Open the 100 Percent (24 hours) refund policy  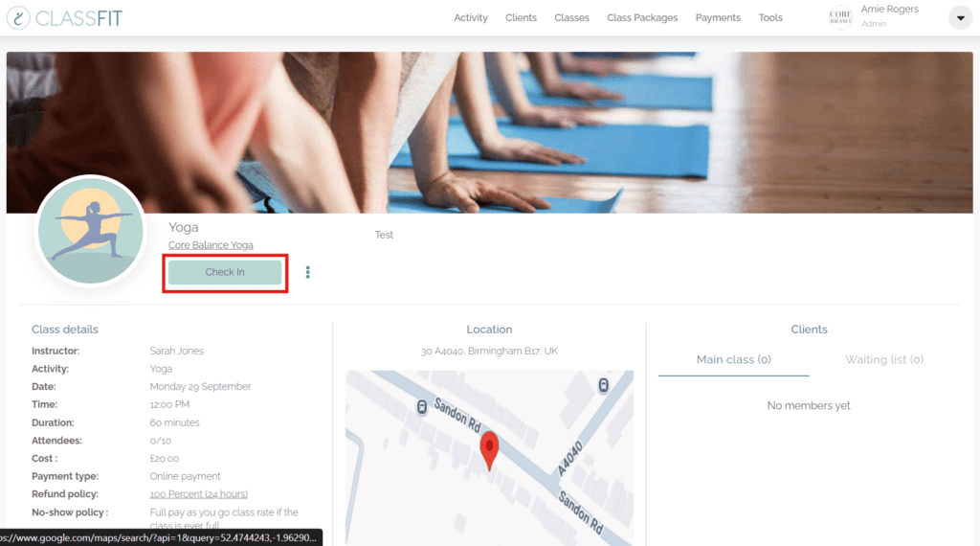pos(199,494)
